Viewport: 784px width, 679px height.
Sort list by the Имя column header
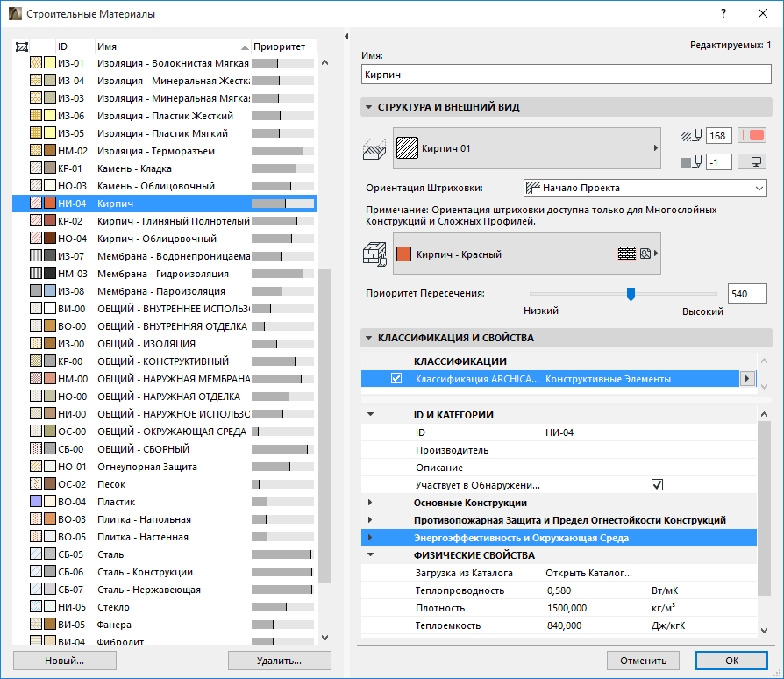coord(173,46)
